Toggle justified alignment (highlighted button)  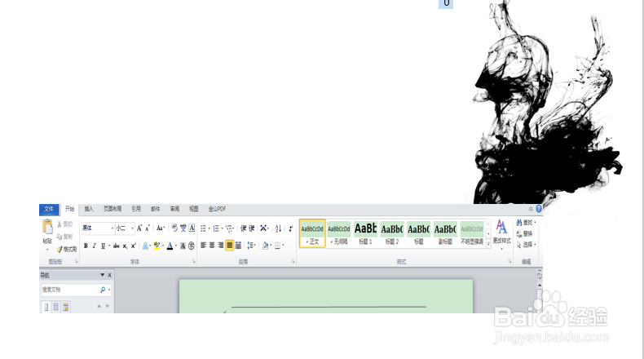click(229, 246)
